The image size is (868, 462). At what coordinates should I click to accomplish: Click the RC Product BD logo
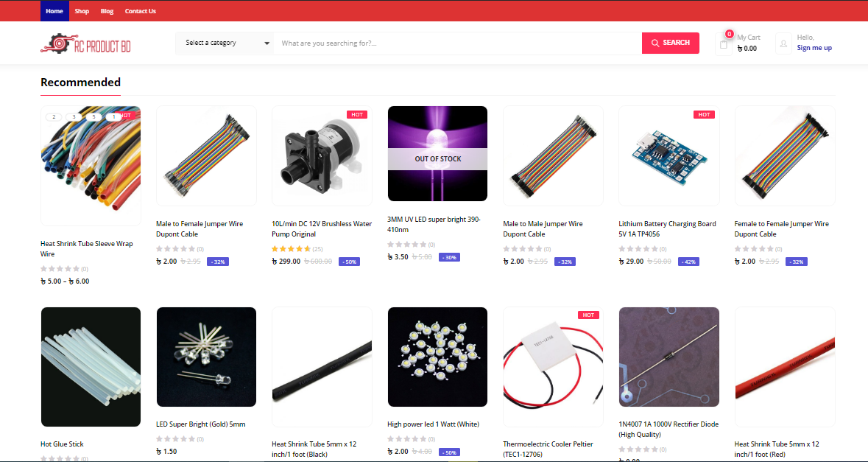point(86,43)
